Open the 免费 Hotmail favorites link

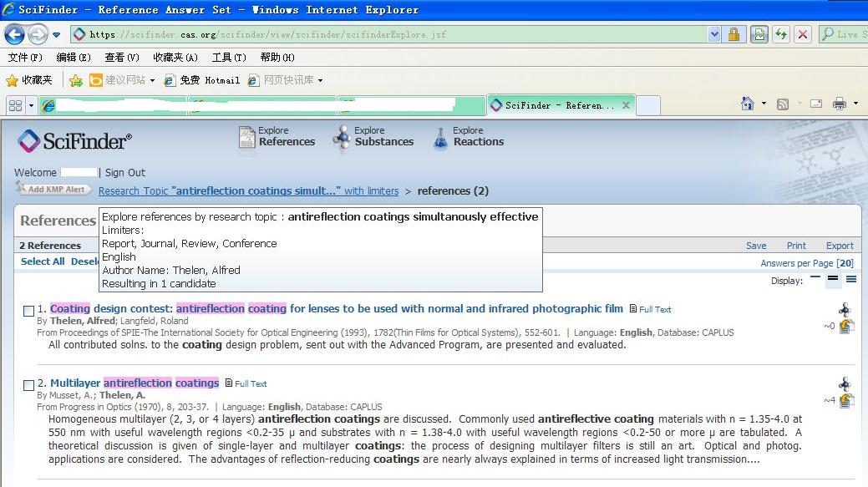point(202,80)
